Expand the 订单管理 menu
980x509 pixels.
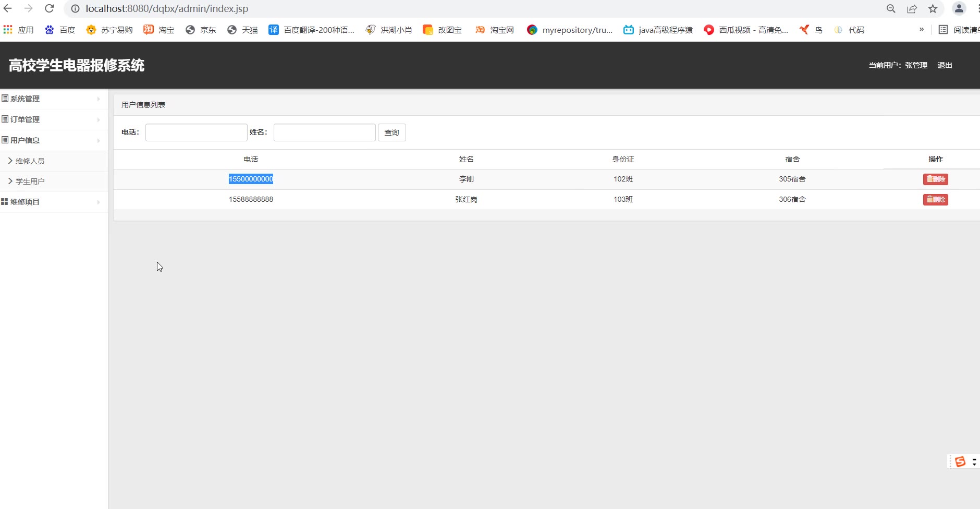coord(54,119)
